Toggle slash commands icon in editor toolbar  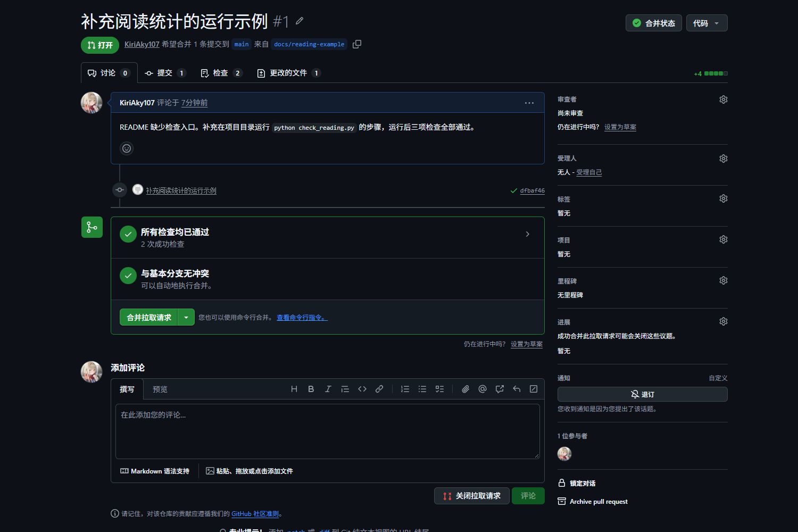pyautogui.click(x=534, y=389)
